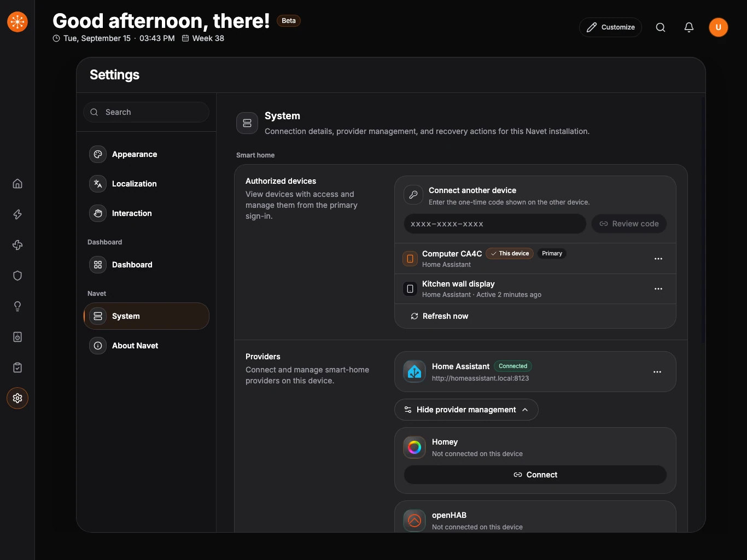Select Interaction settings section
This screenshot has height=560, width=747.
[147, 213]
